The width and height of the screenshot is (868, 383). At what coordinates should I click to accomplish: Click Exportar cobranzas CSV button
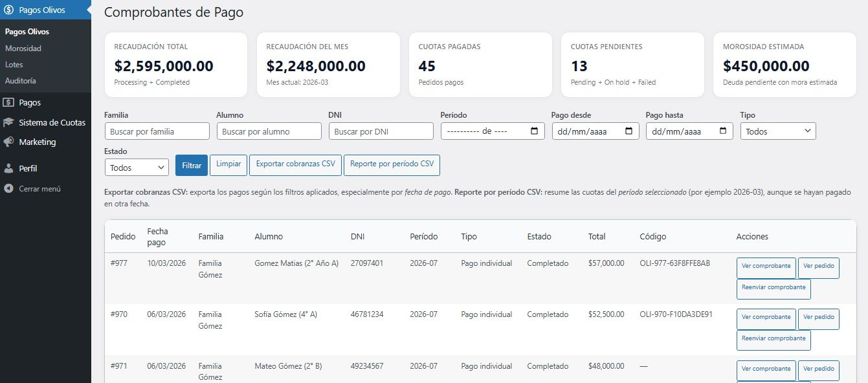point(295,165)
